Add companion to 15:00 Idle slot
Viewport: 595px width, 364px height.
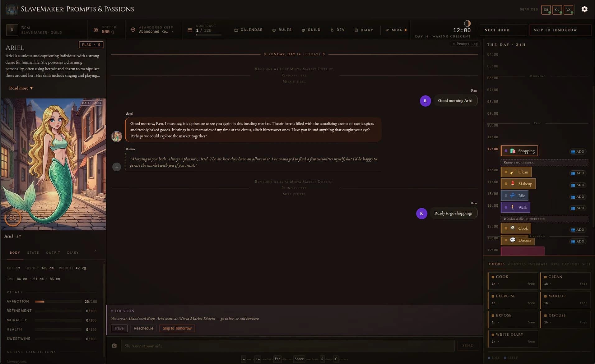click(x=578, y=197)
